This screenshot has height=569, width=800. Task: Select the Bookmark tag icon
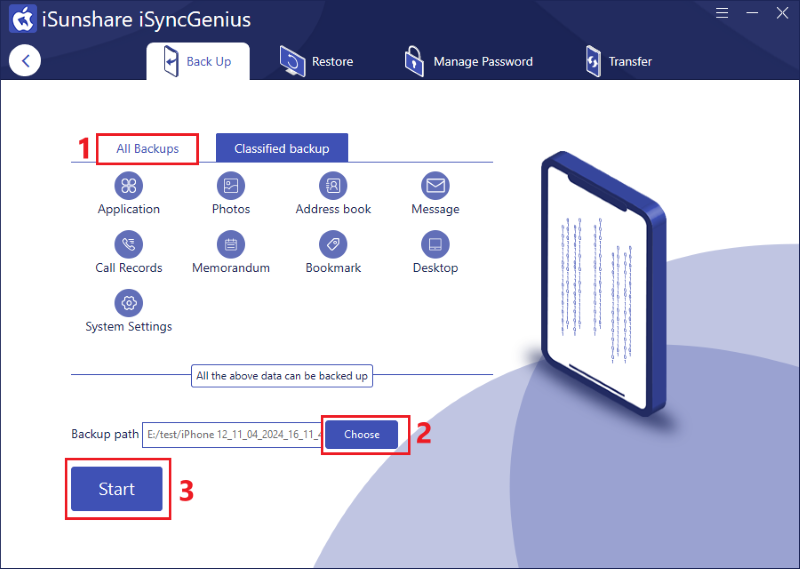(333, 244)
